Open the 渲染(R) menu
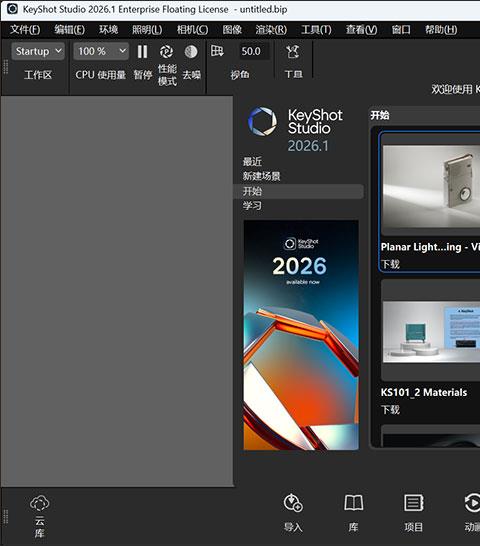The height and width of the screenshot is (546, 480). click(x=271, y=30)
